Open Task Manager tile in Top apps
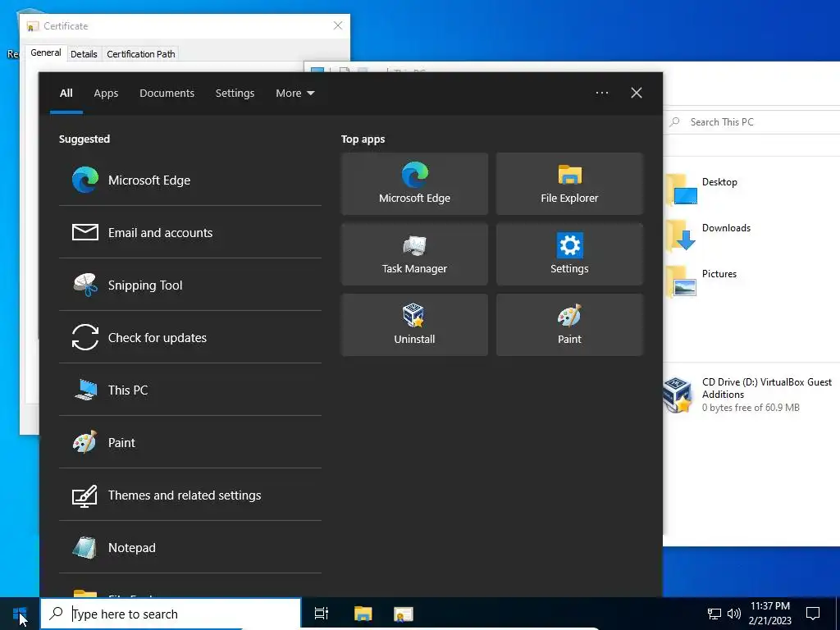 click(x=414, y=254)
